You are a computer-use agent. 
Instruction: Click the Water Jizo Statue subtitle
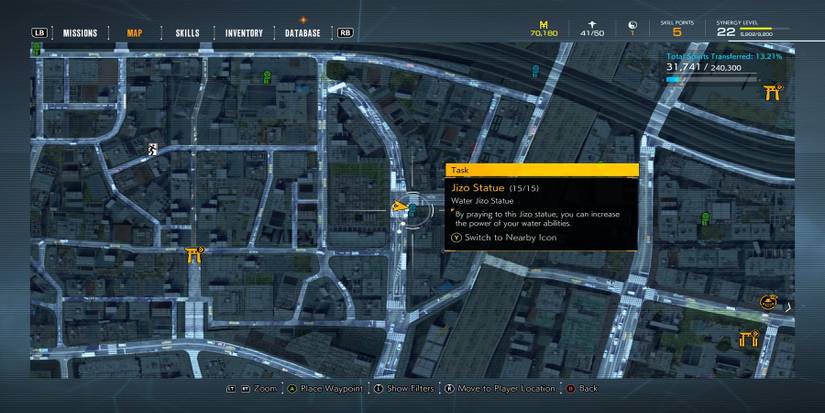click(x=482, y=201)
